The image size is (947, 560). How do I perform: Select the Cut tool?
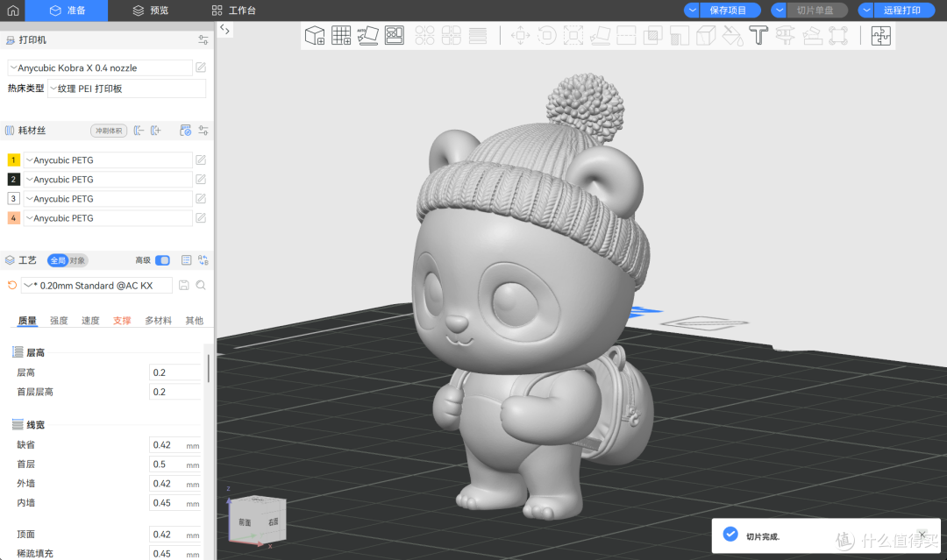pyautogui.click(x=626, y=36)
